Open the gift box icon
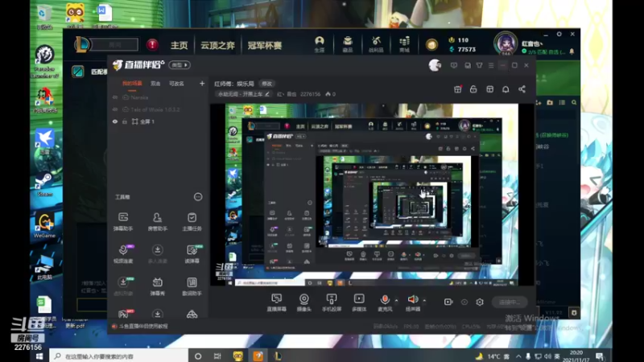This screenshot has width=644, height=362. [457, 89]
